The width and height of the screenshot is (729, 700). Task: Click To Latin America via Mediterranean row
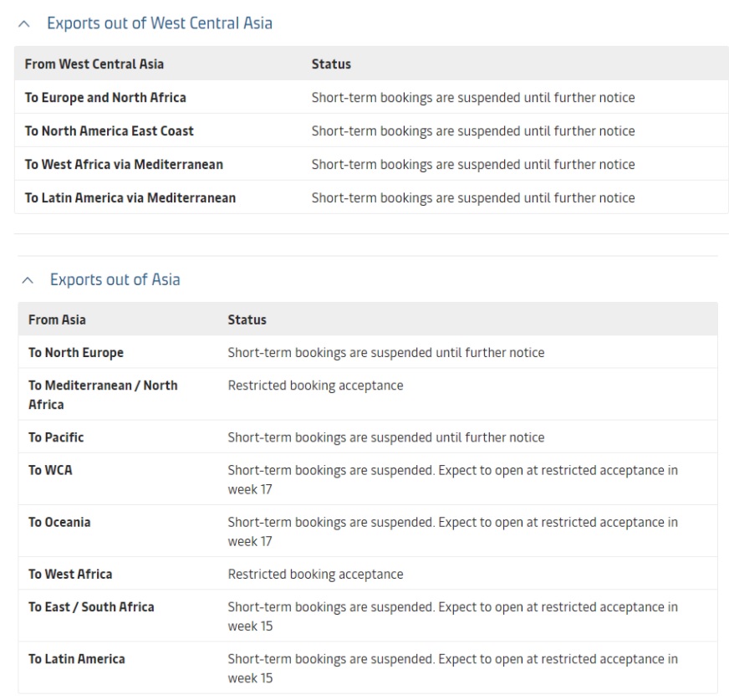130,198
